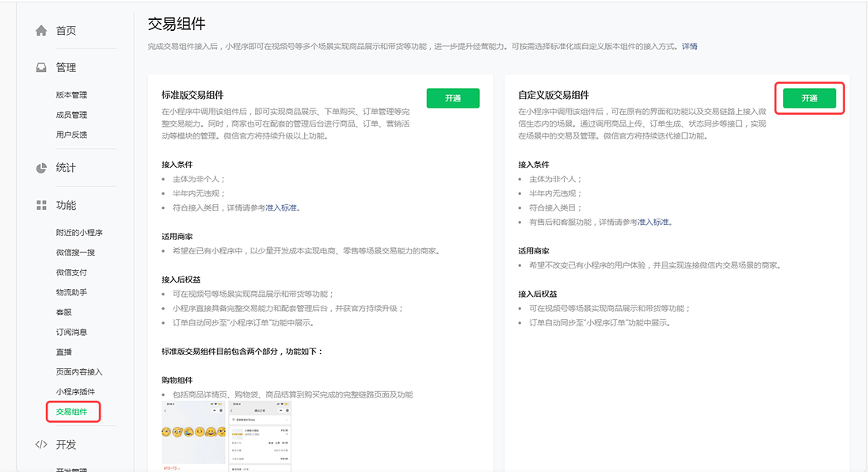The width and height of the screenshot is (868, 472).
Task: Click the 自定义版交易组件 card heading
Action: coord(554,95)
